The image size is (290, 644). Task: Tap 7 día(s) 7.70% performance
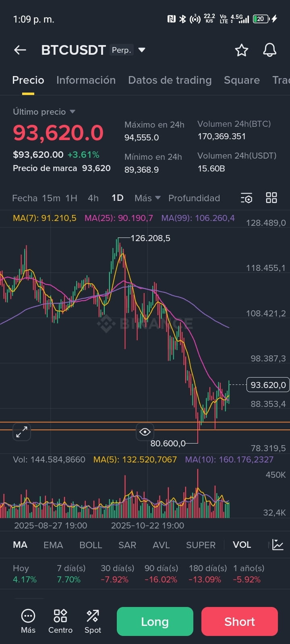point(71,574)
